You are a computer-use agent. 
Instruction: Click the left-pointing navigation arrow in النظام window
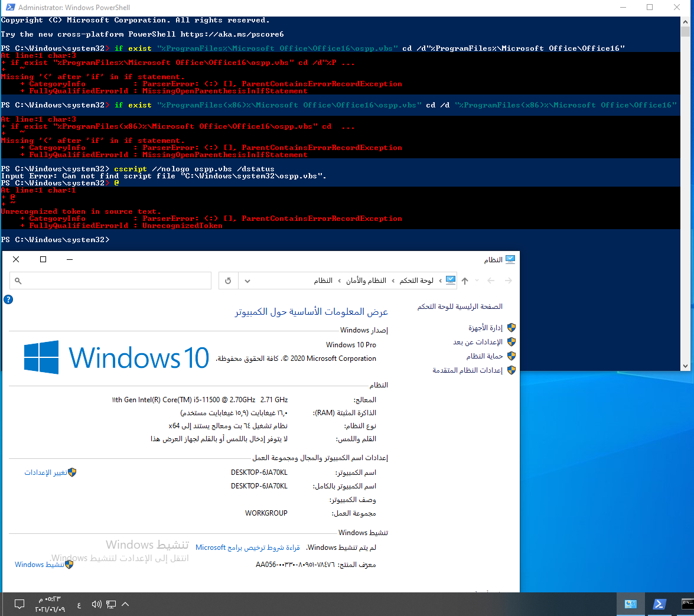pyautogui.click(x=491, y=281)
